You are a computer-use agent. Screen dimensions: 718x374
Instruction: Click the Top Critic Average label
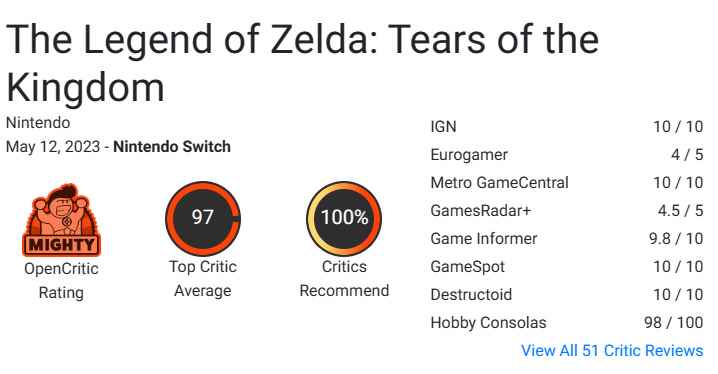click(203, 279)
